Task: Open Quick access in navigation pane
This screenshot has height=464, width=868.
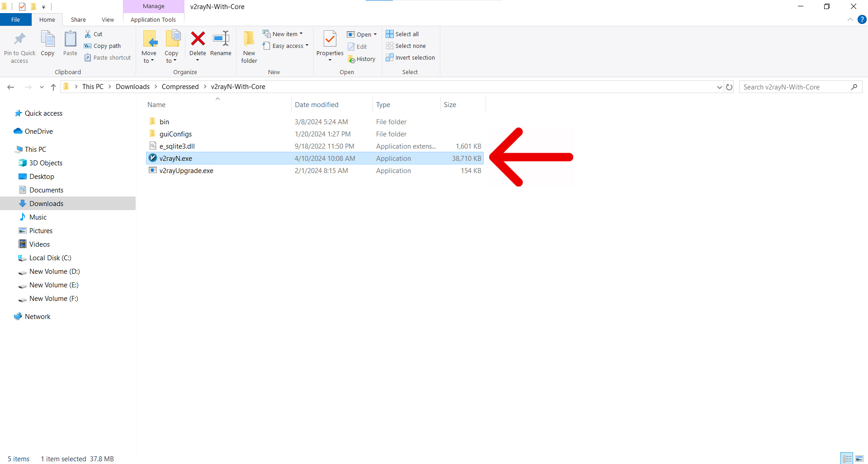Action: (x=43, y=113)
